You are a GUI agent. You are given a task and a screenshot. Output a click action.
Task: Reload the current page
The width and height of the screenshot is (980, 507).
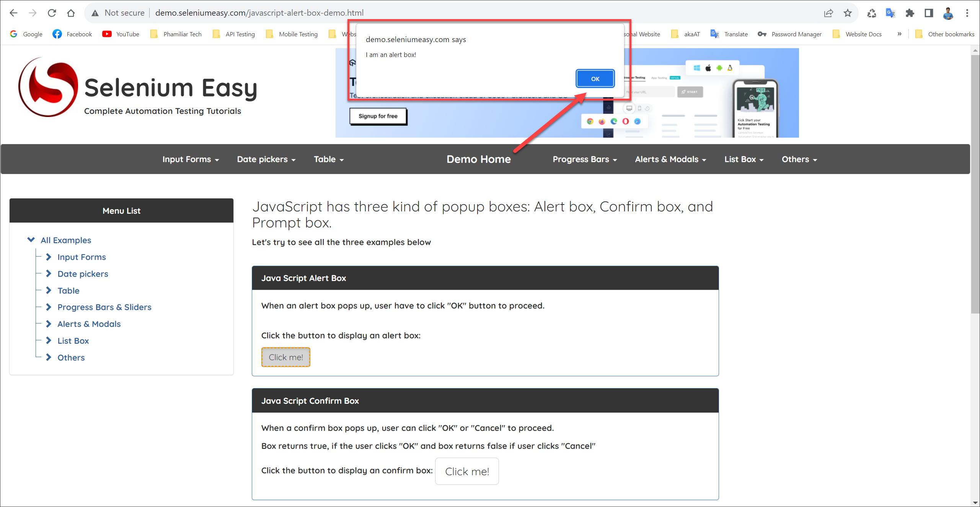[x=52, y=13]
